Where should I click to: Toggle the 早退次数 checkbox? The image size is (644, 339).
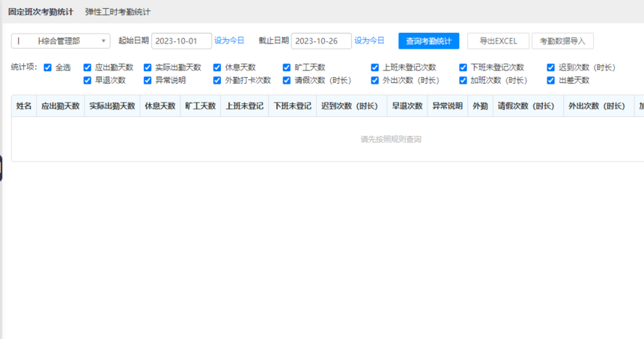pos(88,80)
